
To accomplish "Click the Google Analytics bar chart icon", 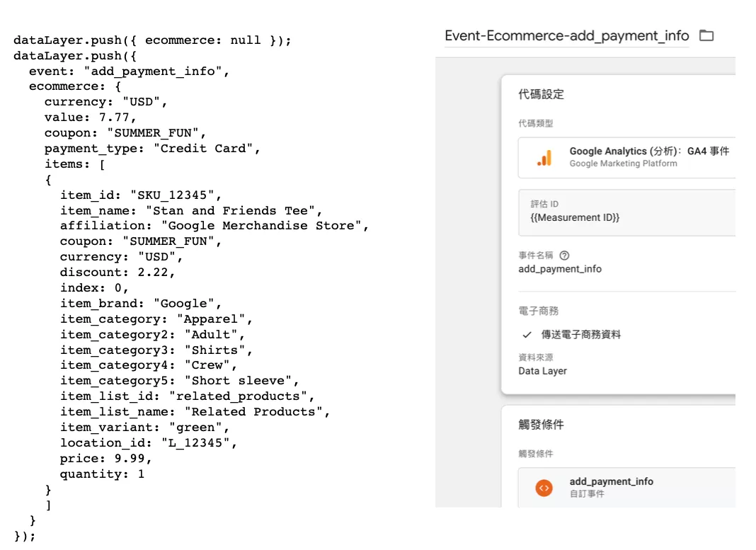I will tap(544, 158).
